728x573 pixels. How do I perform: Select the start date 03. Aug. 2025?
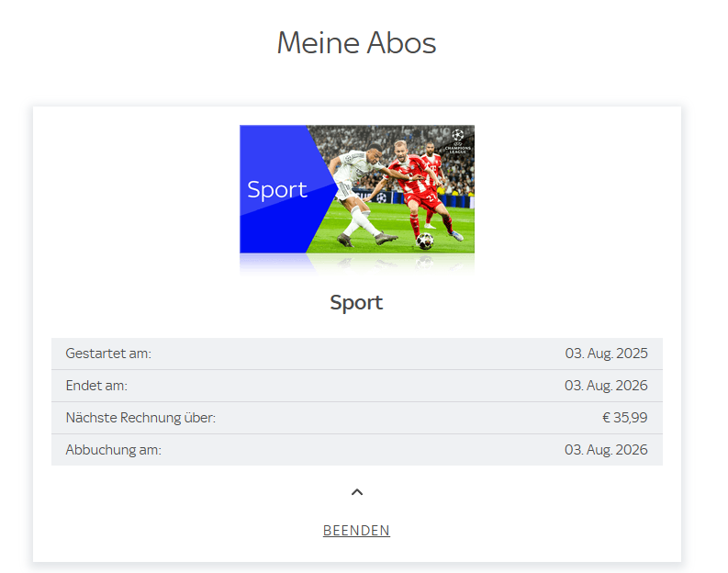(x=606, y=354)
